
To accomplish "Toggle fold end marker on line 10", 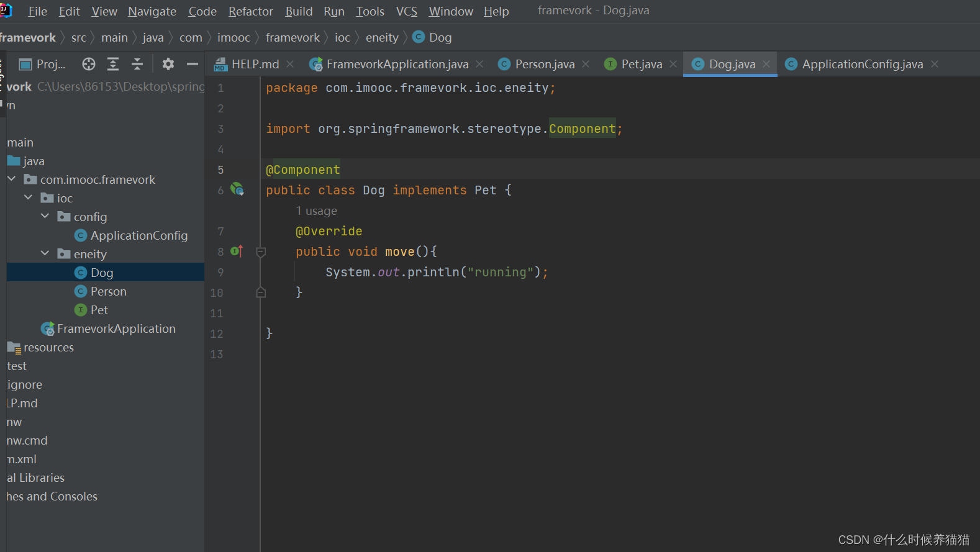I will 261,292.
